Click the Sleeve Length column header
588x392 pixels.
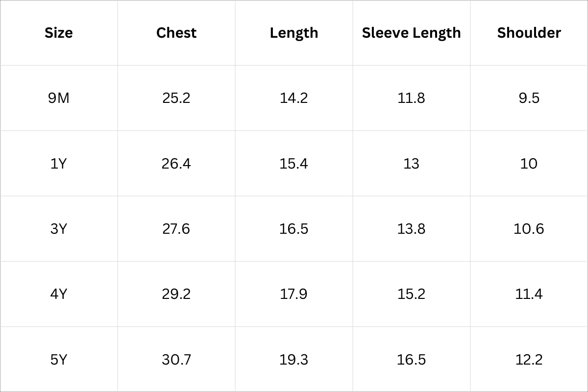(412, 33)
